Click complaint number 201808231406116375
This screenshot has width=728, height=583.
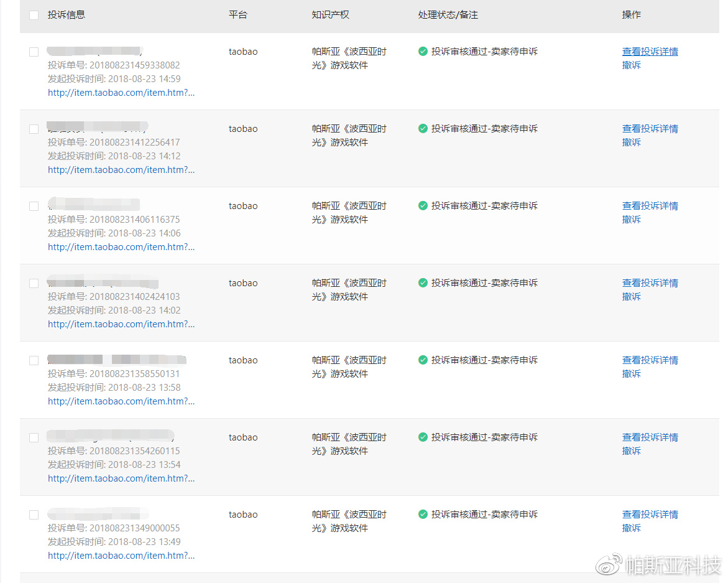[x=135, y=219]
